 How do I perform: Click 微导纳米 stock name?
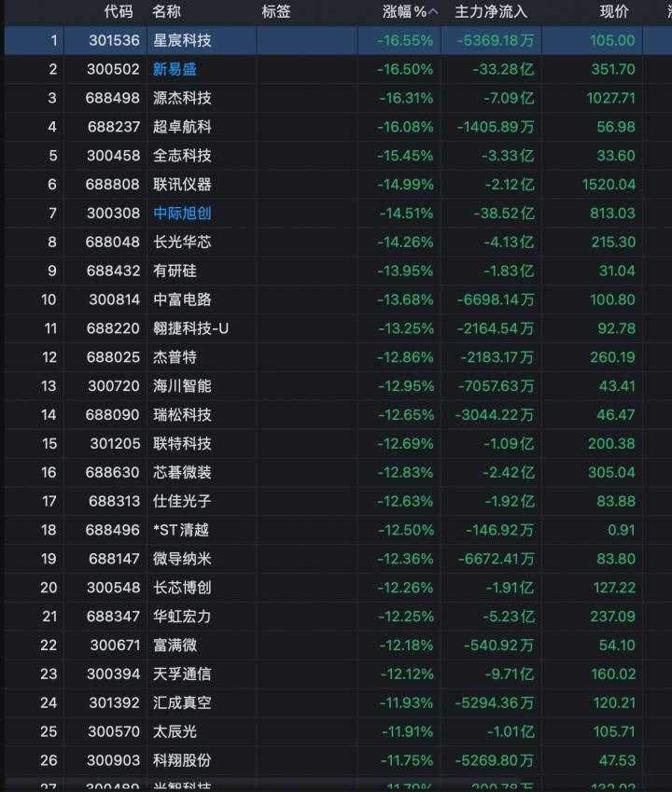tap(182, 559)
